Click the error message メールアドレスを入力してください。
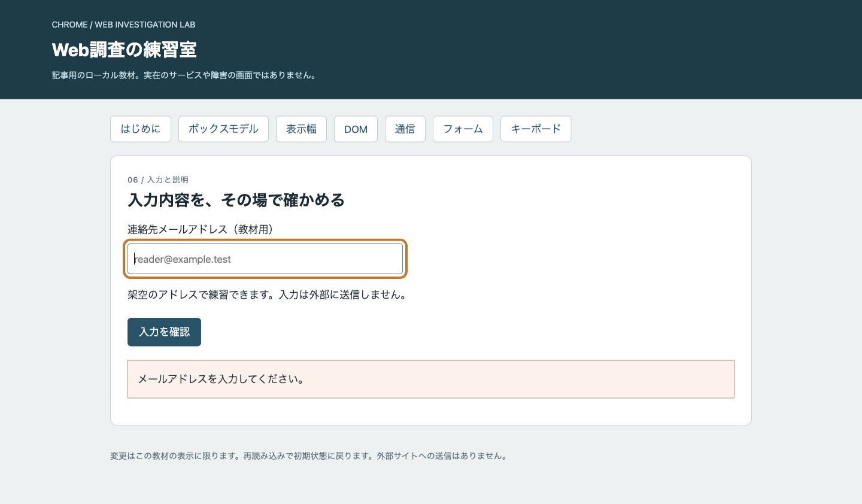This screenshot has width=862, height=504. [x=431, y=379]
